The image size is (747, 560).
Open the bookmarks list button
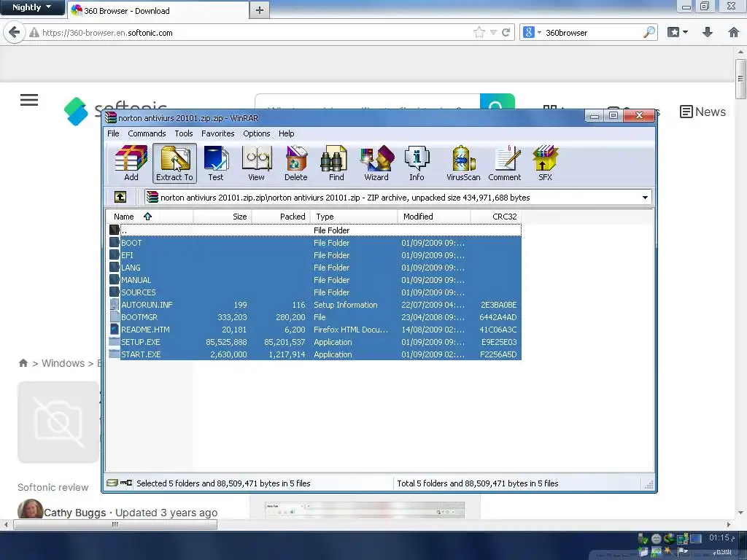click(678, 32)
